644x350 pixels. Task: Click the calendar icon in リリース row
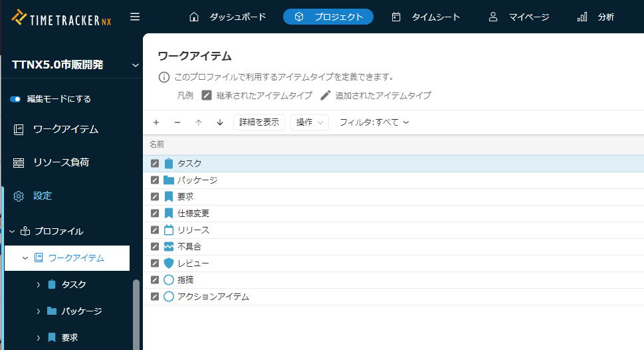pyautogui.click(x=169, y=230)
